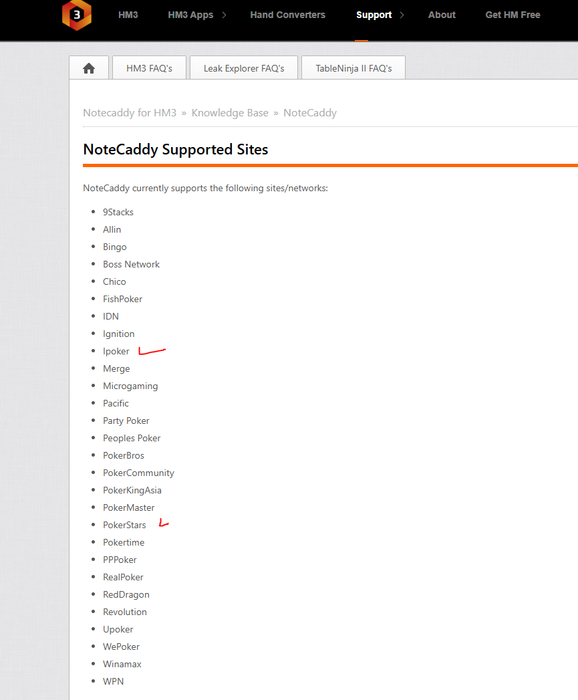
Task: Switch to Leak Explorer FAQ's tab
Action: pos(244,68)
